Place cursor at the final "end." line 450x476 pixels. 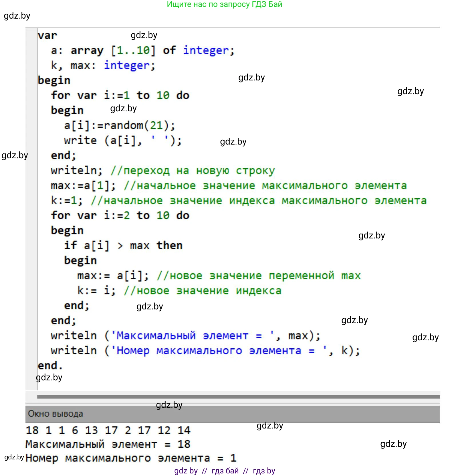coord(50,366)
